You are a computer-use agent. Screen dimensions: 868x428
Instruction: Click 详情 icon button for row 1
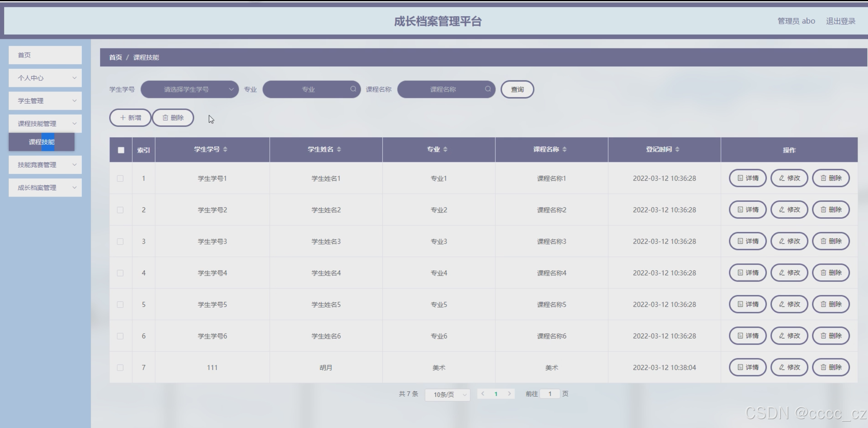coord(747,178)
